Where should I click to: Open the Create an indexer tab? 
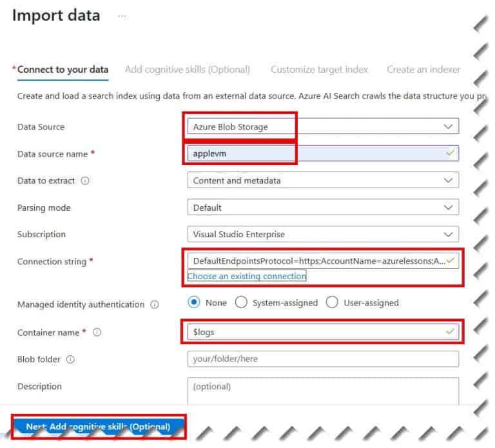point(423,70)
